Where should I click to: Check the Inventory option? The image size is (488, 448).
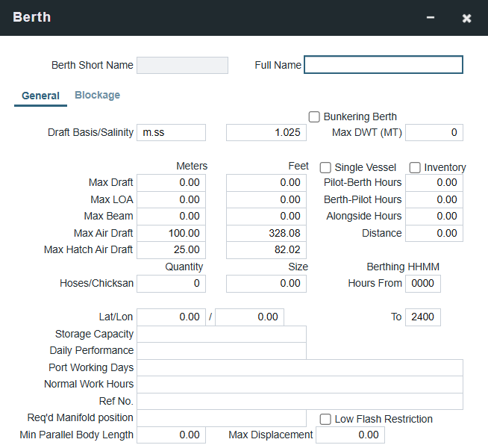tap(415, 167)
